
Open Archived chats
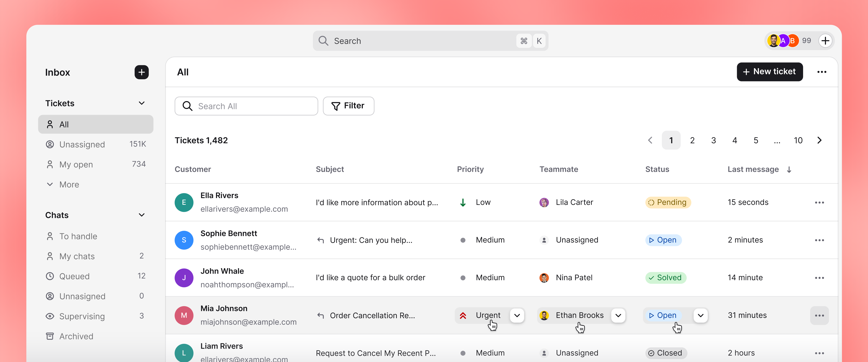(96, 336)
